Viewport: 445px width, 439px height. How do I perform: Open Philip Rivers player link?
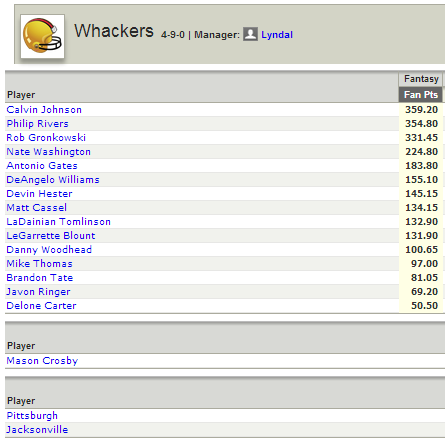point(37,124)
